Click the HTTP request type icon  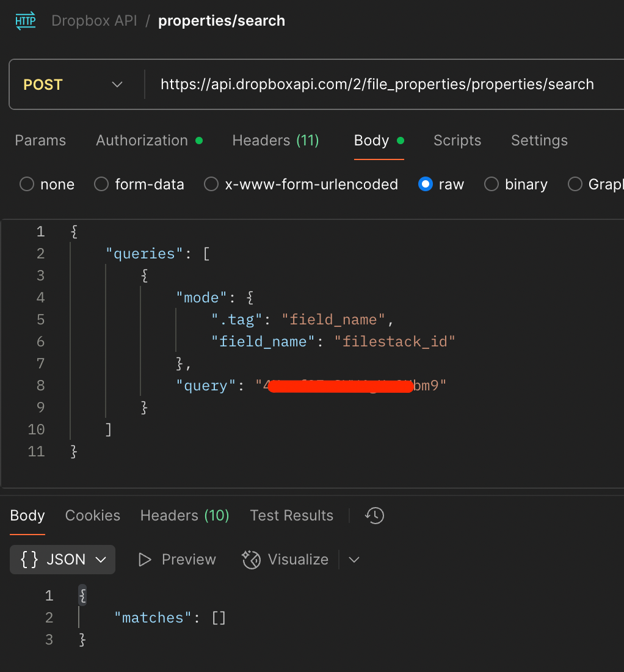tap(26, 21)
